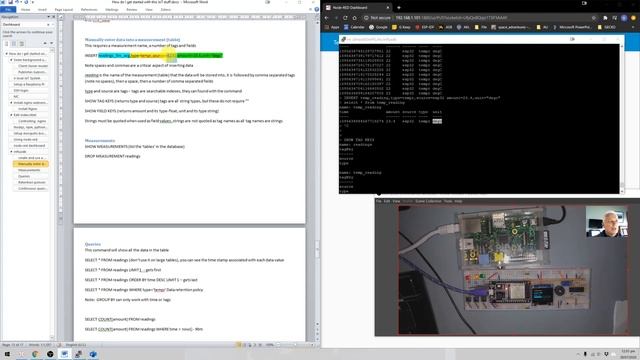The width and height of the screenshot is (640, 360).
Task: Browse pages thumbnail view icon in Navigation pane
Action: [14, 43]
